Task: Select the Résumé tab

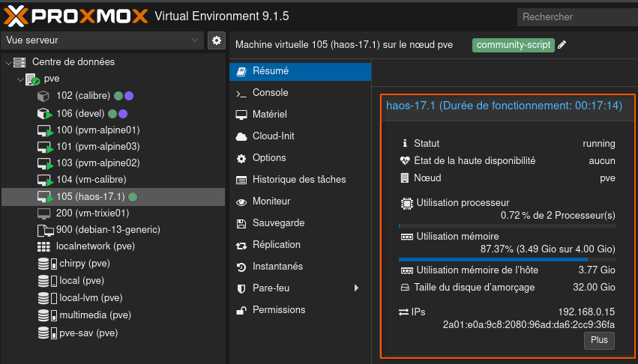Action: 270,71
